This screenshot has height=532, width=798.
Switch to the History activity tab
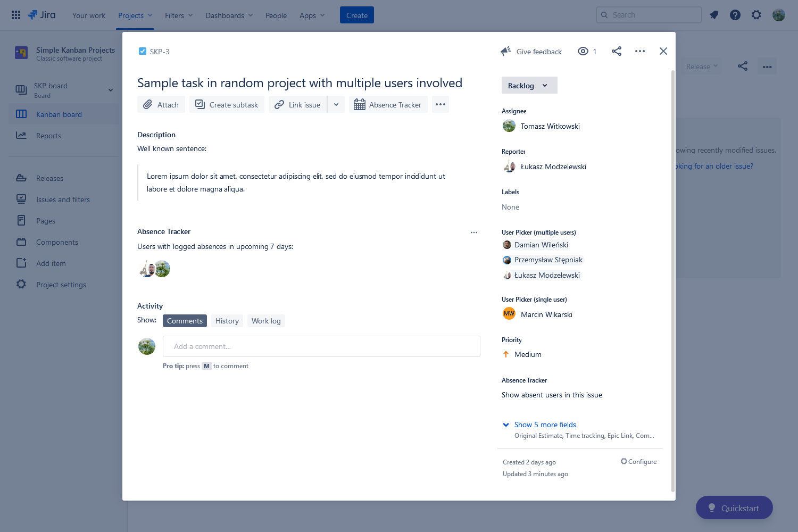(227, 321)
